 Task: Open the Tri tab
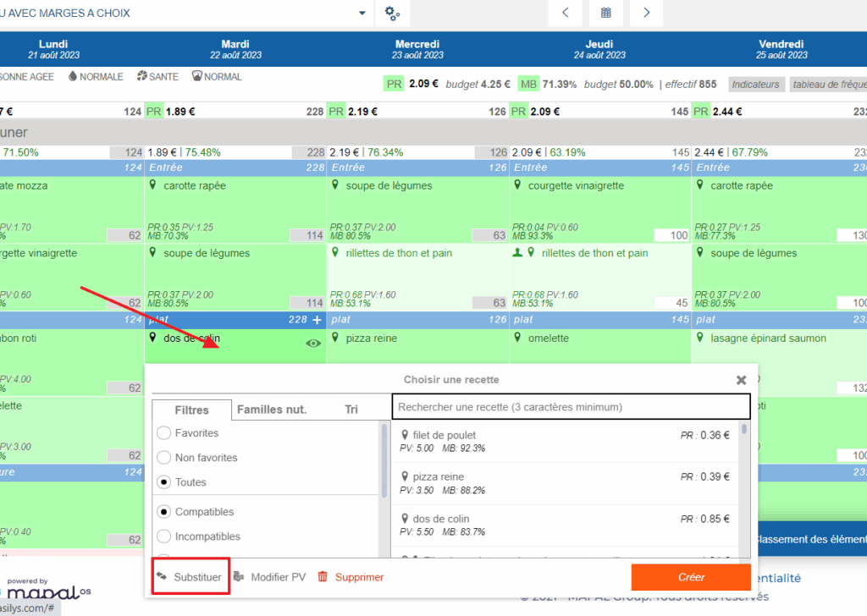[351, 410]
